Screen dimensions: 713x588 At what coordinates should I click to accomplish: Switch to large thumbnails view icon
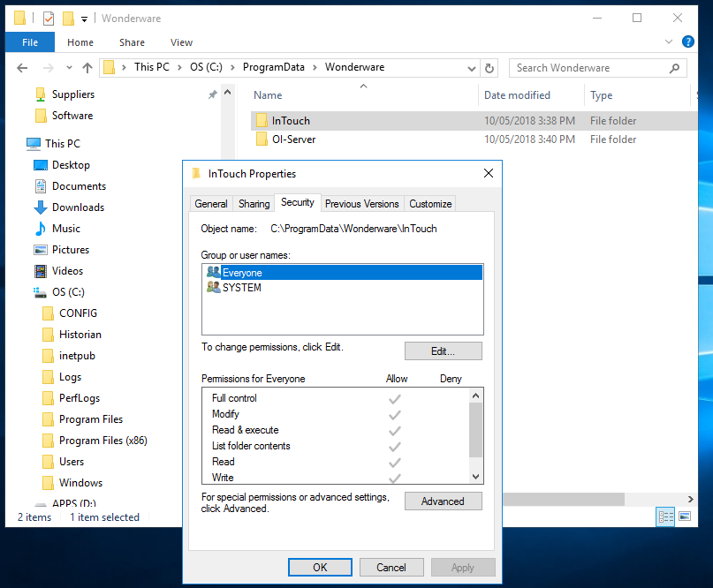685,516
